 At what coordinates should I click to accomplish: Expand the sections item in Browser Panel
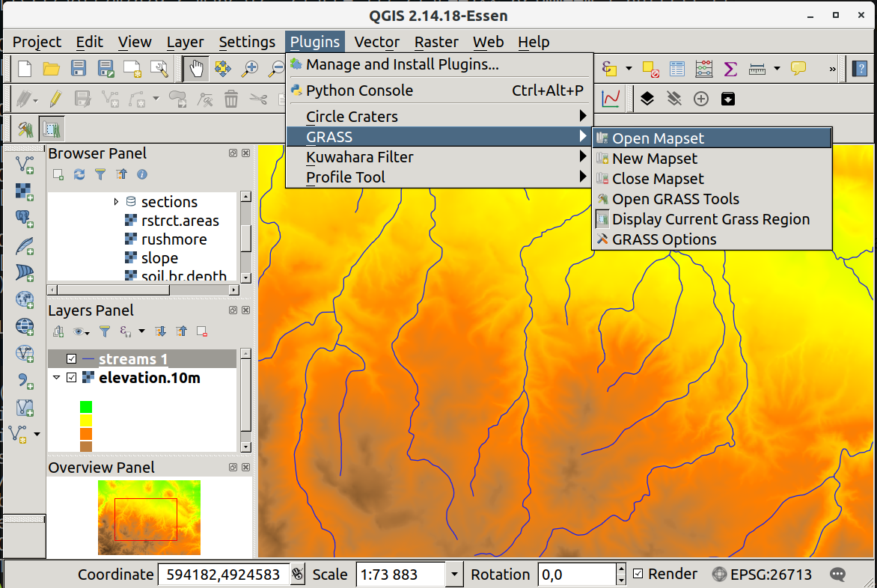pos(116,201)
